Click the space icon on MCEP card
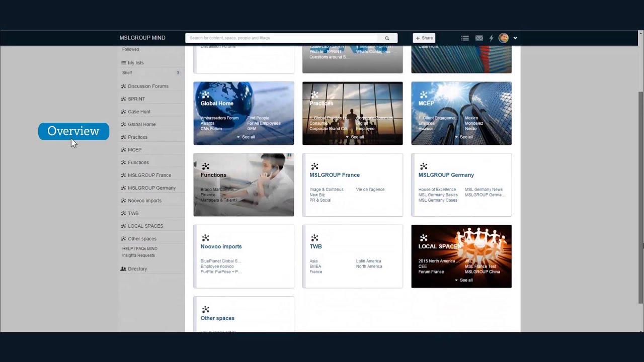The image size is (644, 362). (x=424, y=95)
